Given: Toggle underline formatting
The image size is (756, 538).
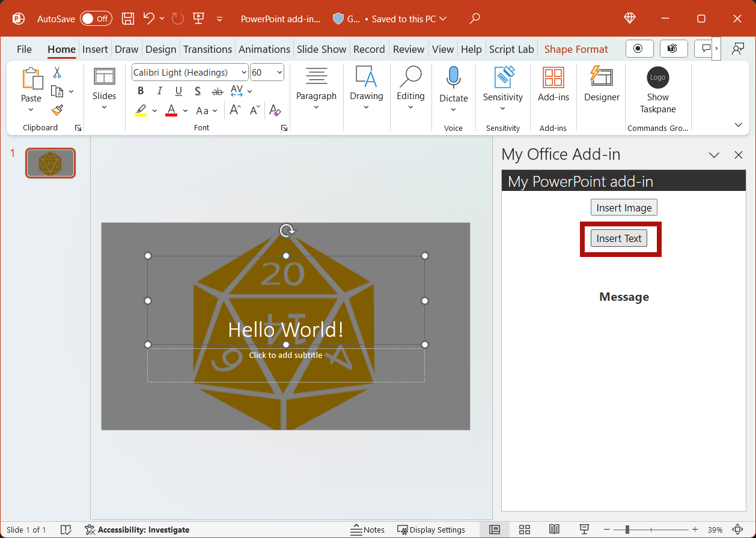Looking at the screenshot, I should click(178, 91).
